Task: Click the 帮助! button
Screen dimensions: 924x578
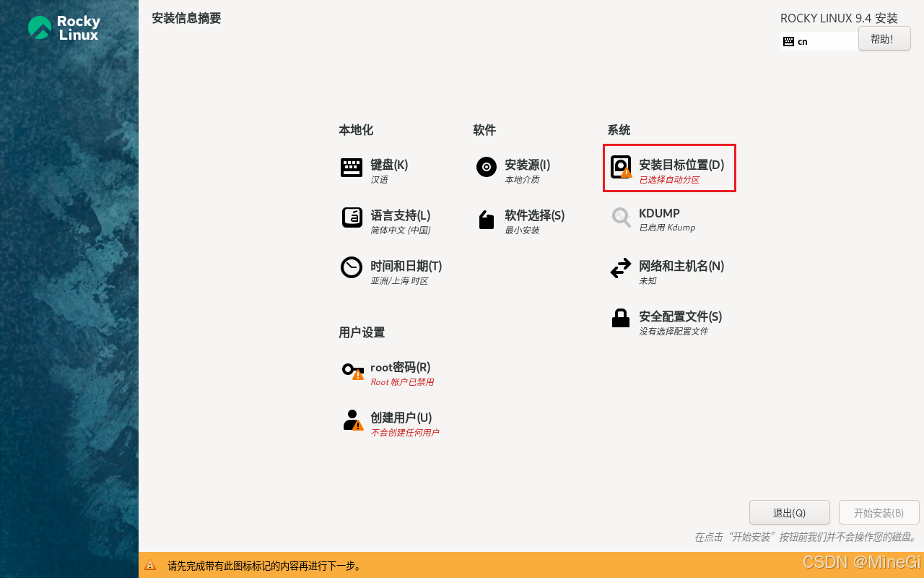Action: pyautogui.click(x=884, y=39)
